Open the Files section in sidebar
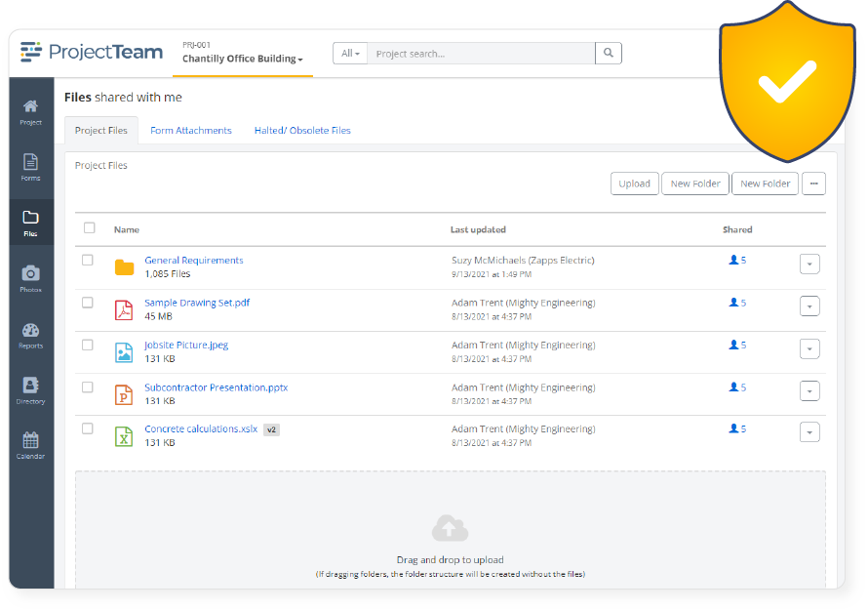Screen dimensions: 868x611 tap(30, 223)
